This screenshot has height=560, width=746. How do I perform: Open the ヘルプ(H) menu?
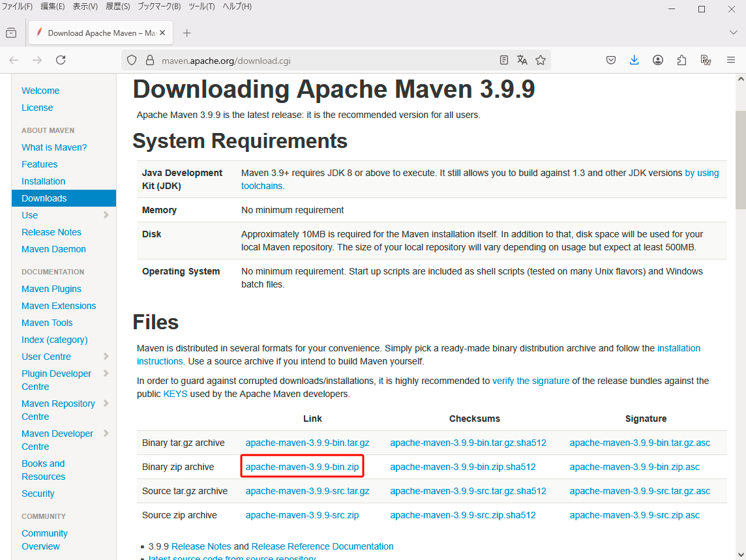coord(237,7)
